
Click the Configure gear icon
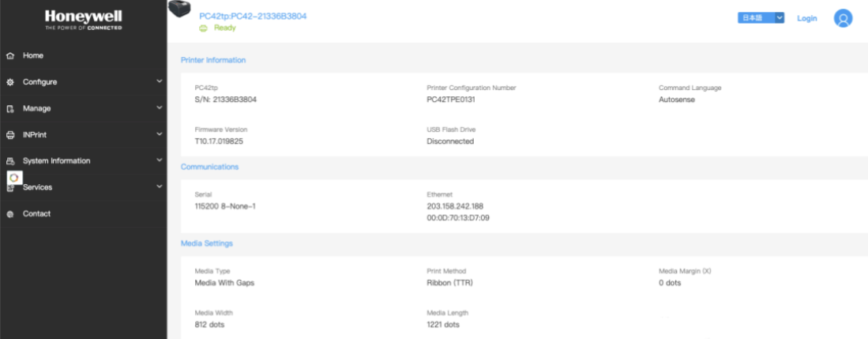click(10, 82)
